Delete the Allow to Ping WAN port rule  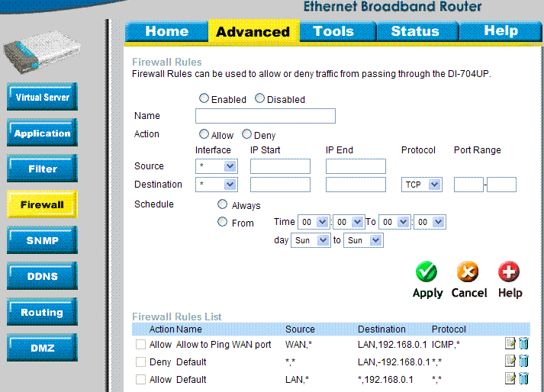tap(523, 344)
